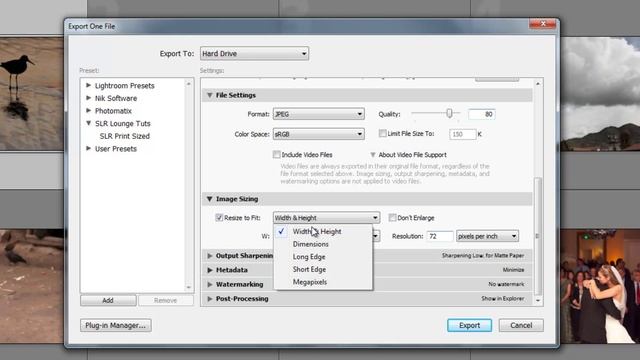Expand the Post-Processing section
Viewport: 640px width, 360px height.
[x=210, y=299]
